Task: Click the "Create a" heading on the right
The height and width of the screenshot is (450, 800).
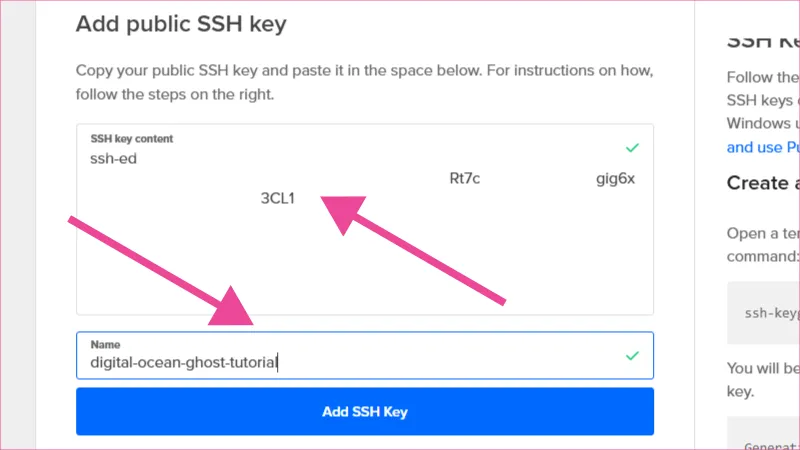Action: tap(763, 183)
